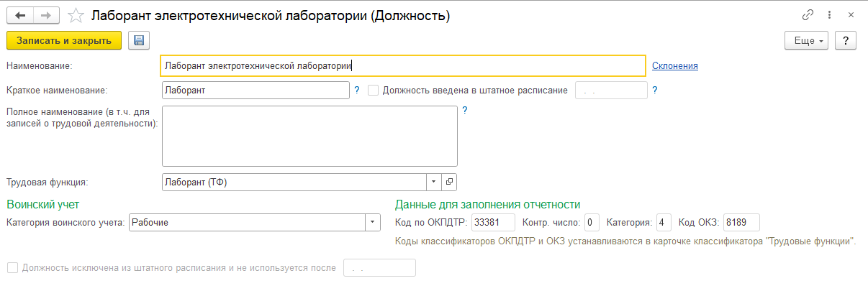Click the question mark help button
The height and width of the screenshot is (286, 868).
845,40
